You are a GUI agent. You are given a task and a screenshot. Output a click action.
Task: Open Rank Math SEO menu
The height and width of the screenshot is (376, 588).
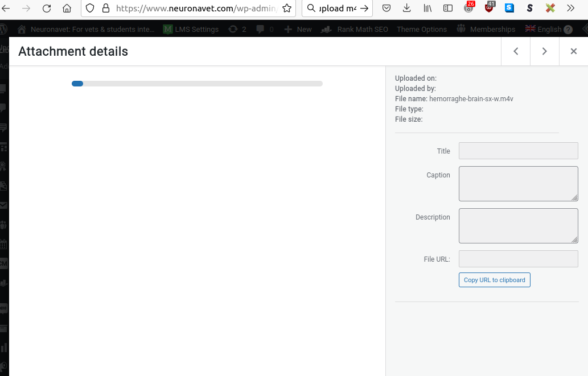pyautogui.click(x=355, y=29)
